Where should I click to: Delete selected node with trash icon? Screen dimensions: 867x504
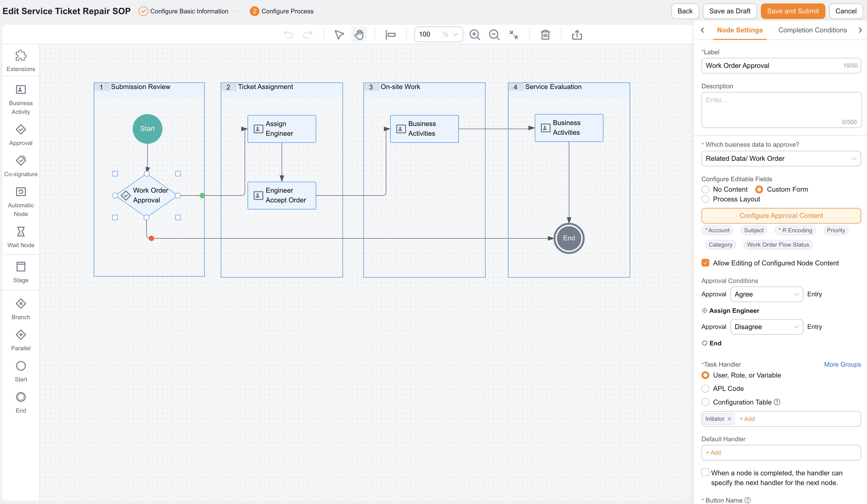click(545, 34)
